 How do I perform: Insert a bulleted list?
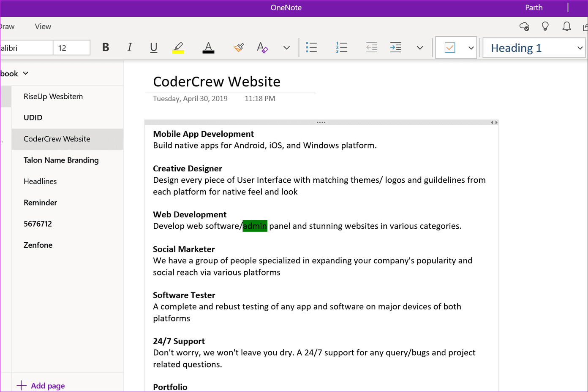click(x=311, y=48)
